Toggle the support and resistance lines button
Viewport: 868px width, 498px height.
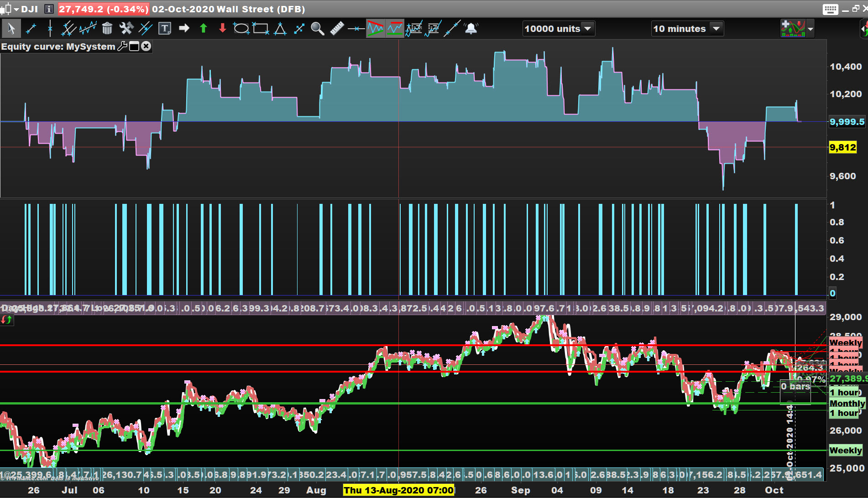pyautogui.click(x=395, y=29)
